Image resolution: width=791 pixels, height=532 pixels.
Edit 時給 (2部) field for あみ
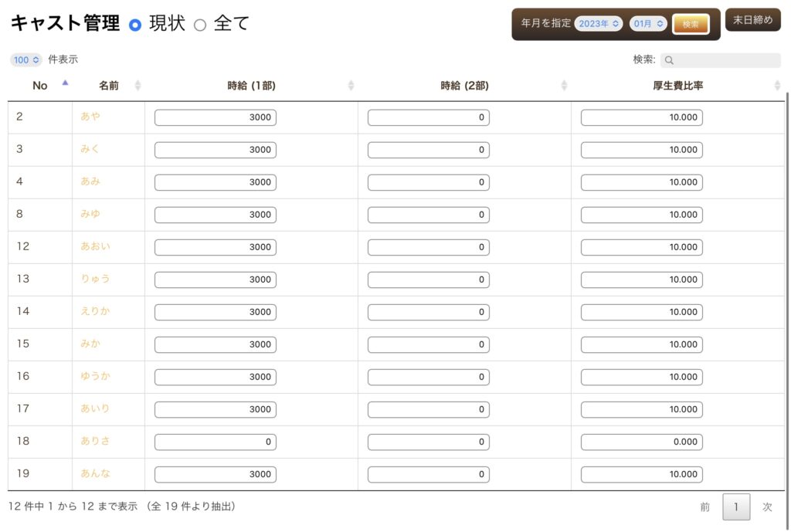(x=428, y=182)
